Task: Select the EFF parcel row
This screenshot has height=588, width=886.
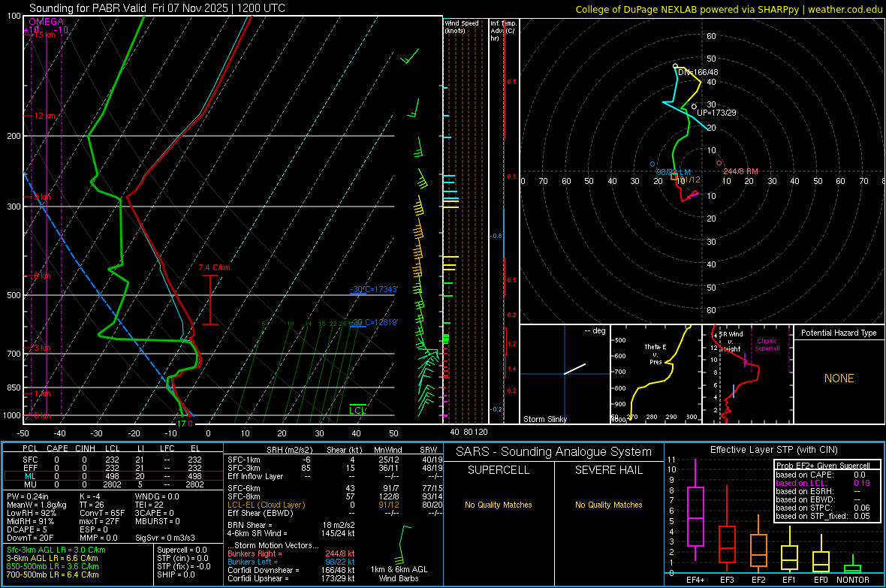Action: pyautogui.click(x=112, y=468)
